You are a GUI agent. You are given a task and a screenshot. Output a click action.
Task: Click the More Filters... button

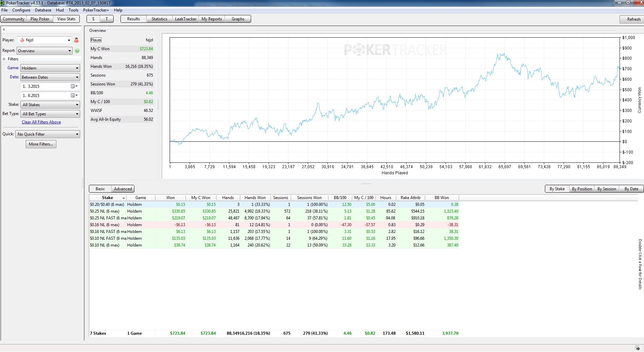tap(41, 144)
